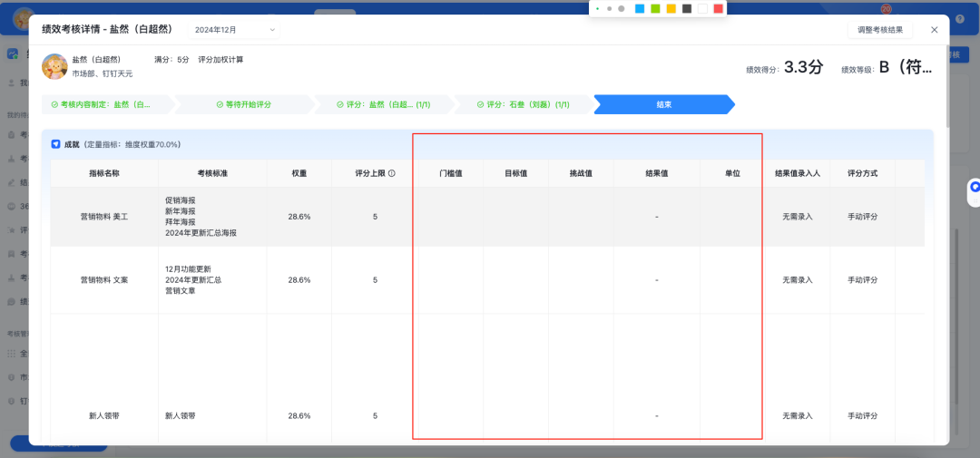Click the red notification badge at top
980x458 pixels.
[886, 9]
